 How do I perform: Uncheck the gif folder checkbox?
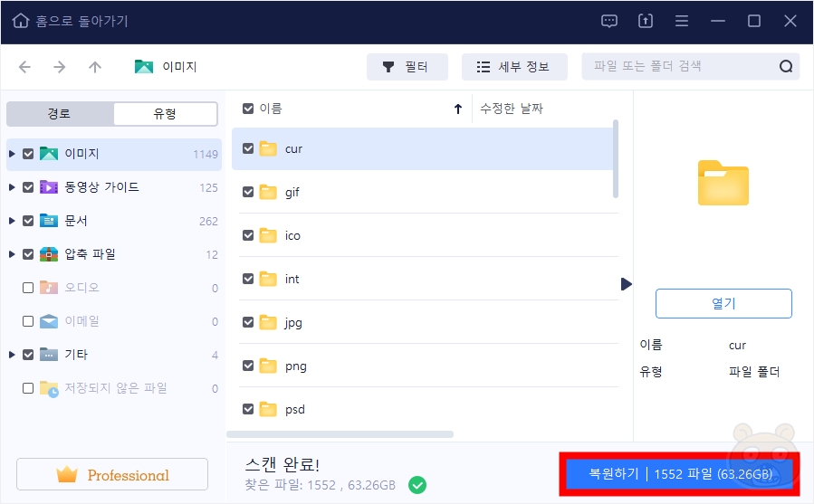click(x=248, y=193)
